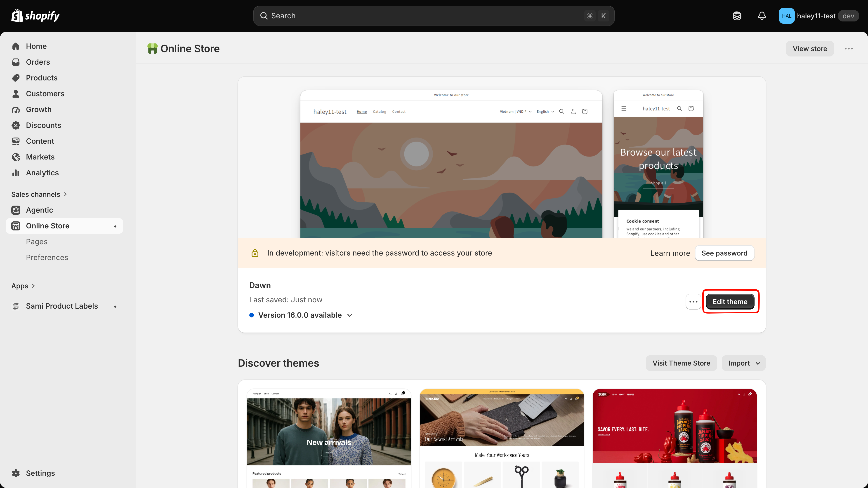Click the Discover themes heading

coord(278,363)
